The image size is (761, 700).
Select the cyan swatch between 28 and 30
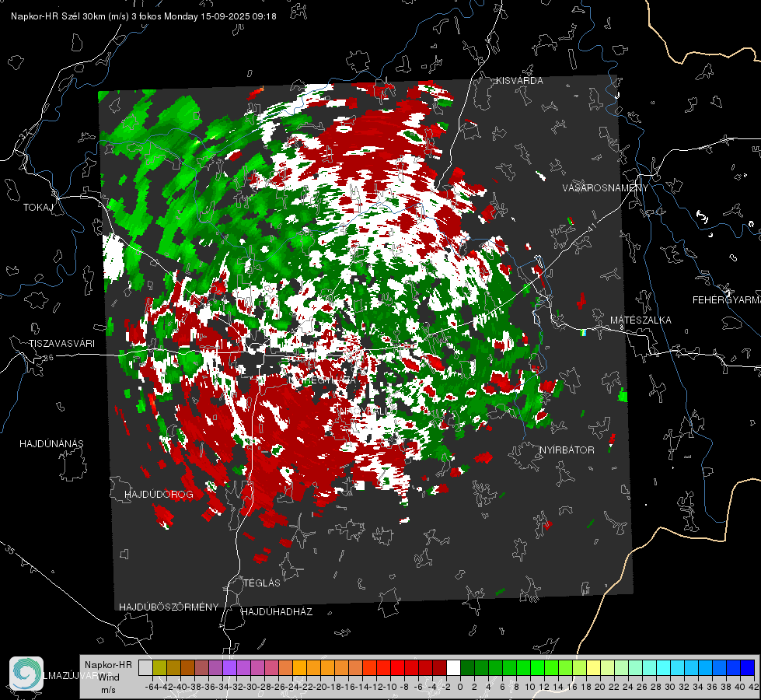pos(664,667)
